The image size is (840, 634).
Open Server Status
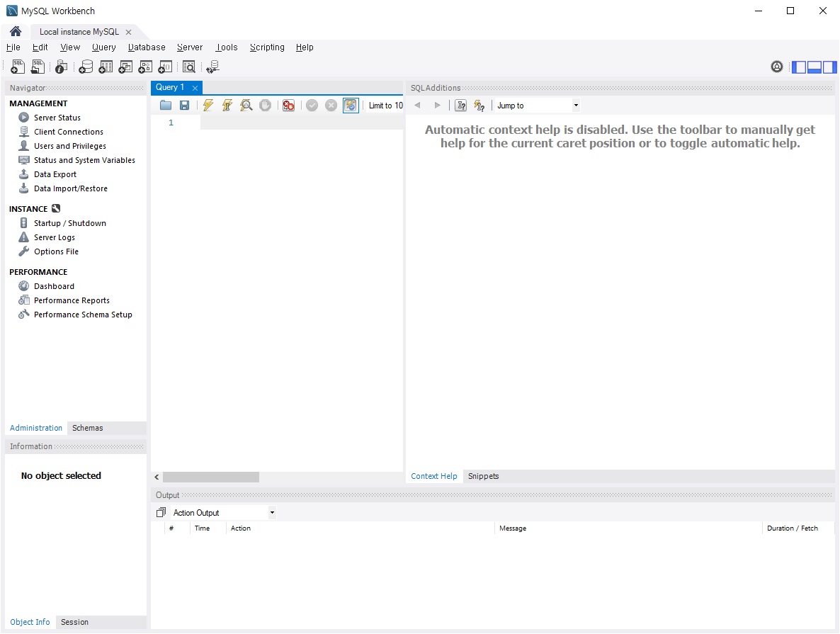tap(57, 118)
